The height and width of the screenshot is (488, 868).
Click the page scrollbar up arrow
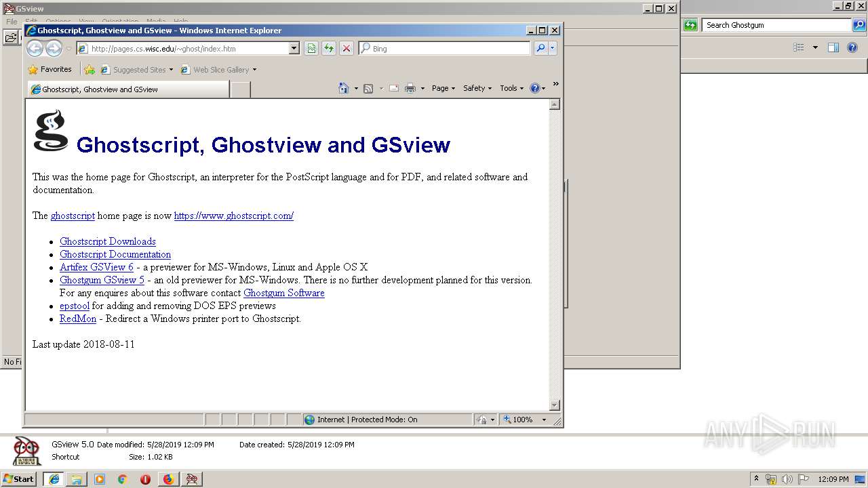[554, 104]
